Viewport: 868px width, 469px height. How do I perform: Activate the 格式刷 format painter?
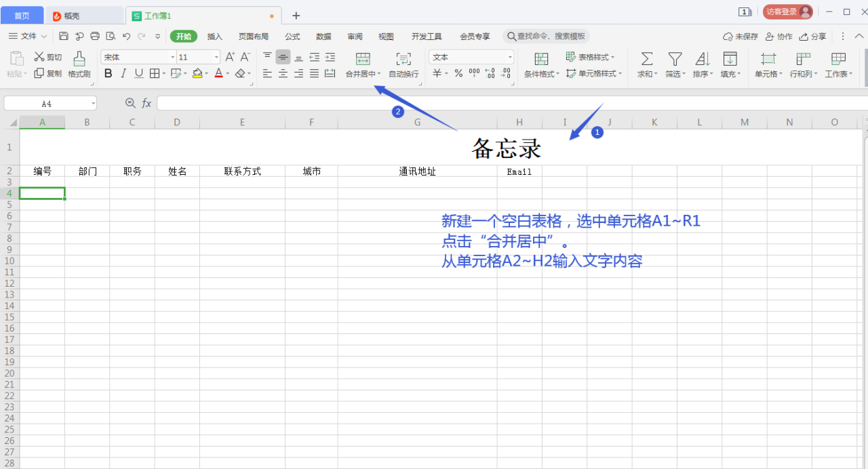tap(79, 65)
